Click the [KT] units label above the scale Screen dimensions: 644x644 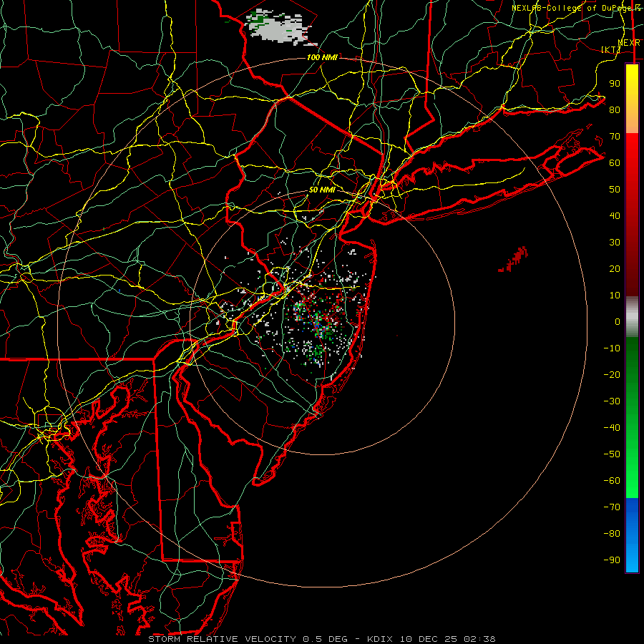coord(611,49)
